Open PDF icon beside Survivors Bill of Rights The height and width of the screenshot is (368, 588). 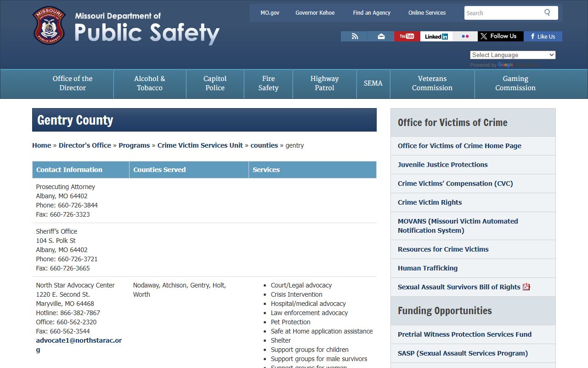click(x=526, y=287)
